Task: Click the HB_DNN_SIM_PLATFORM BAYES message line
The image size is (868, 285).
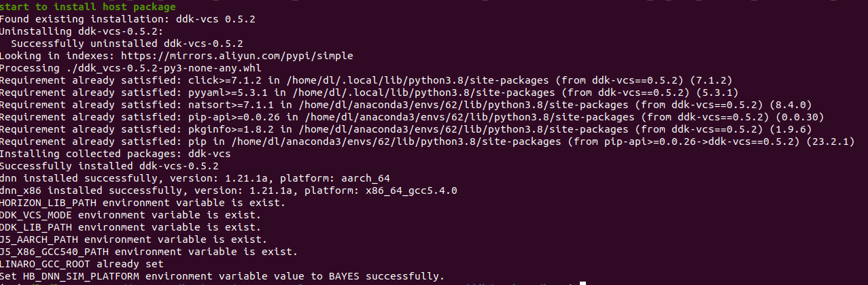Action: [222, 276]
